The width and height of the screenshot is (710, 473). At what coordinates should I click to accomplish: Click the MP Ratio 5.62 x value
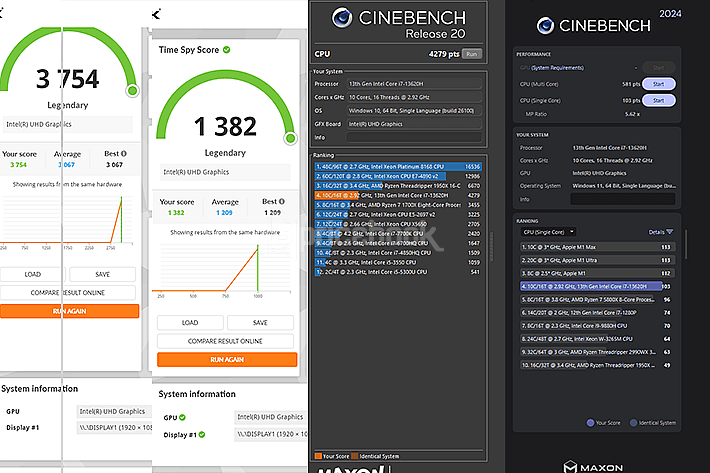click(x=632, y=114)
